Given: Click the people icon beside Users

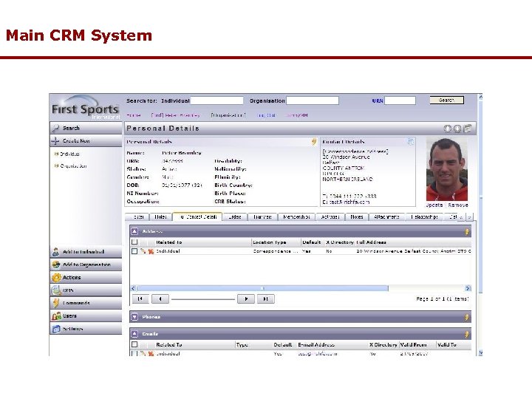Looking at the screenshot, I should click(x=56, y=316).
